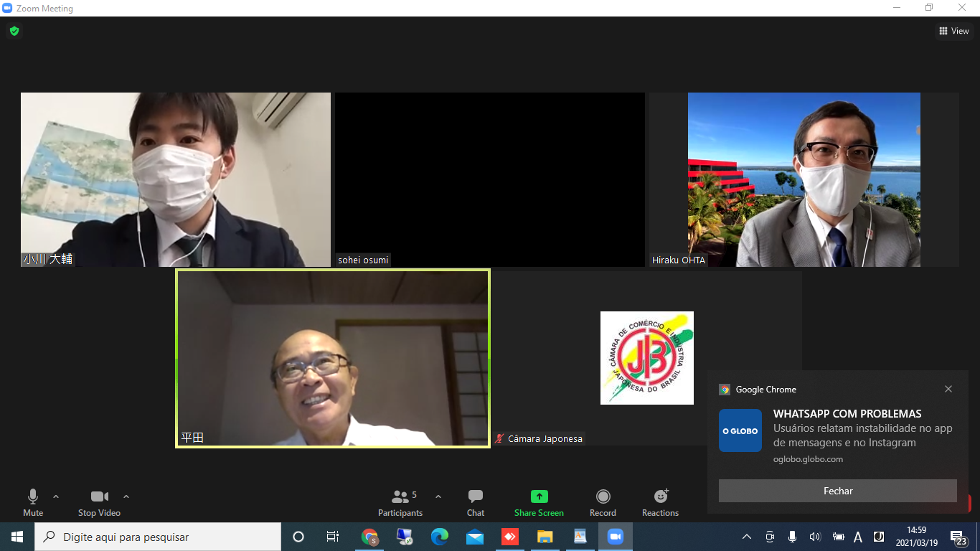
Task: Mute the microphone in Zoom
Action: click(x=33, y=501)
